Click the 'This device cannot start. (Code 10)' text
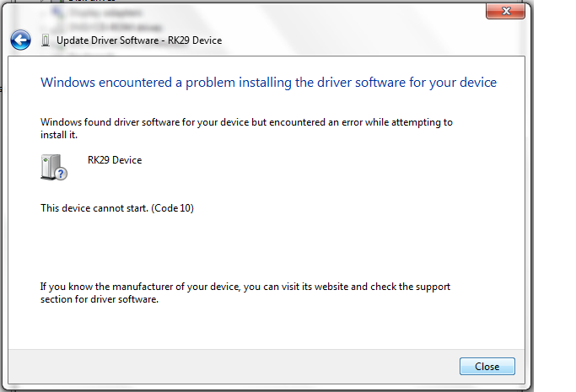Viewport: 576px width, 392px height. [x=117, y=208]
